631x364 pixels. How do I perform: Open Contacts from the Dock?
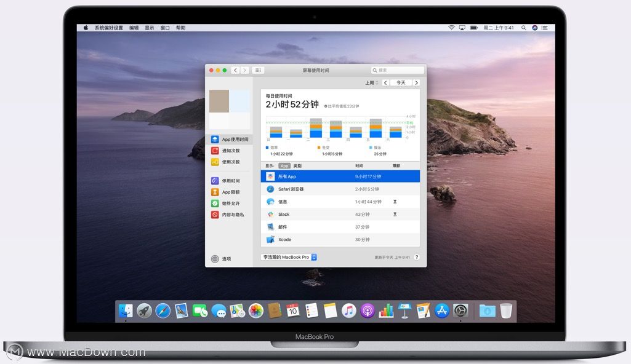tap(275, 311)
